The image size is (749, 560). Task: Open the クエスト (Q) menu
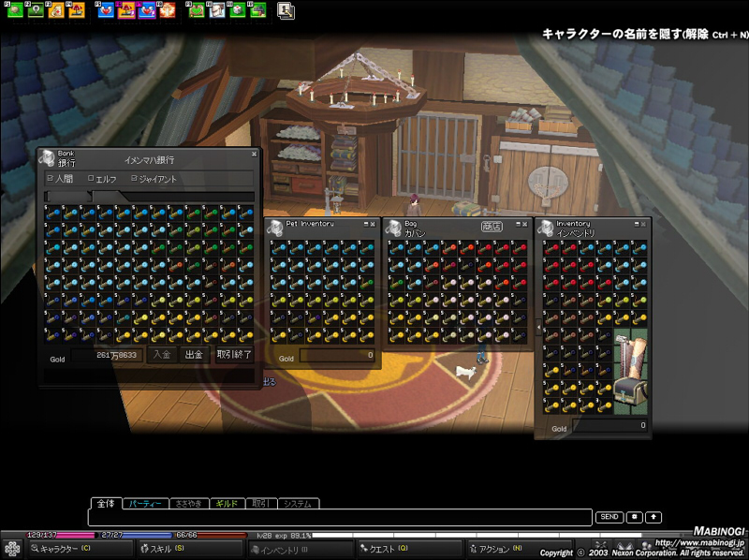(x=410, y=549)
